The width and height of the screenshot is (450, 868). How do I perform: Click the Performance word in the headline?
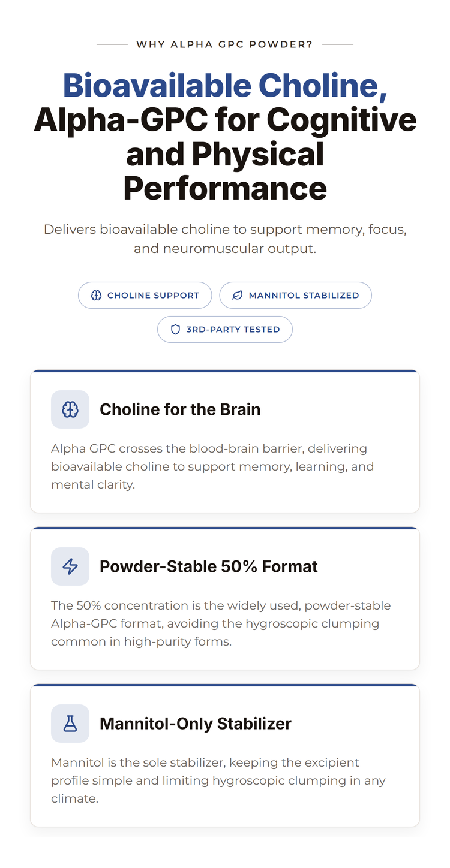pyautogui.click(x=225, y=188)
